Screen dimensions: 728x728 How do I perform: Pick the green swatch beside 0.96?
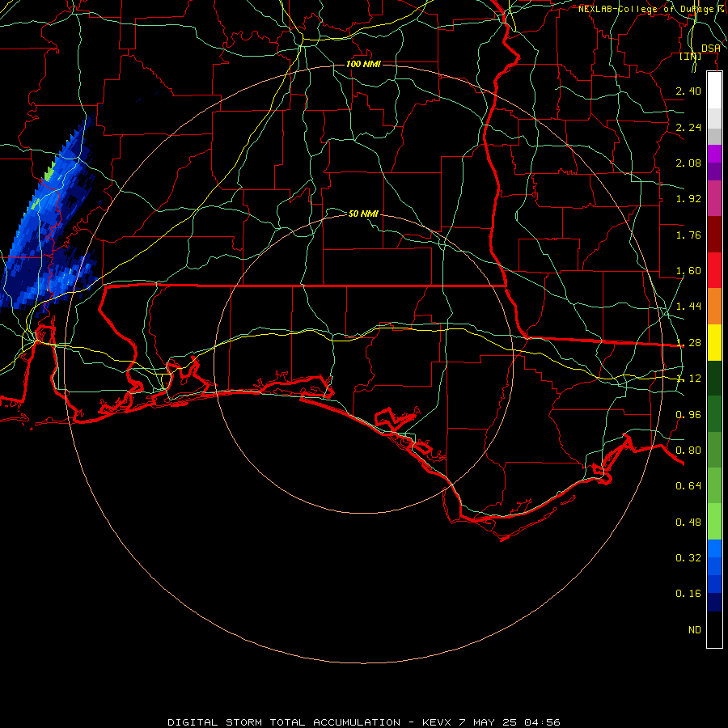(x=714, y=414)
